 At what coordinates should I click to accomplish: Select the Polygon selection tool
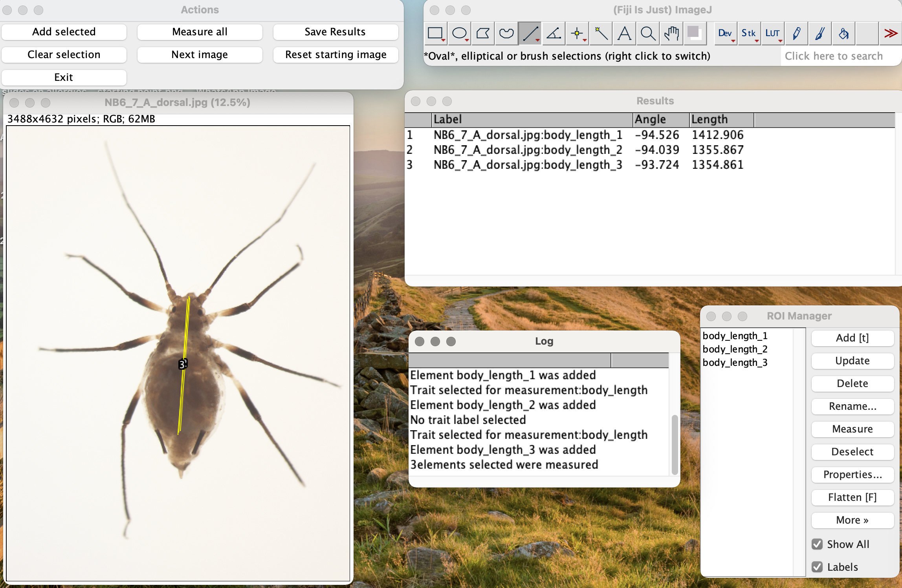coord(483,33)
